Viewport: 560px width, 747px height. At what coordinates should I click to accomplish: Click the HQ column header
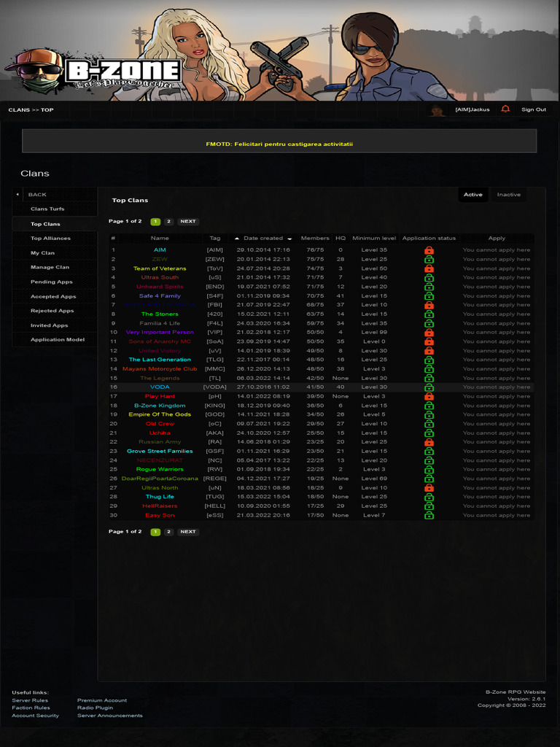pyautogui.click(x=341, y=239)
